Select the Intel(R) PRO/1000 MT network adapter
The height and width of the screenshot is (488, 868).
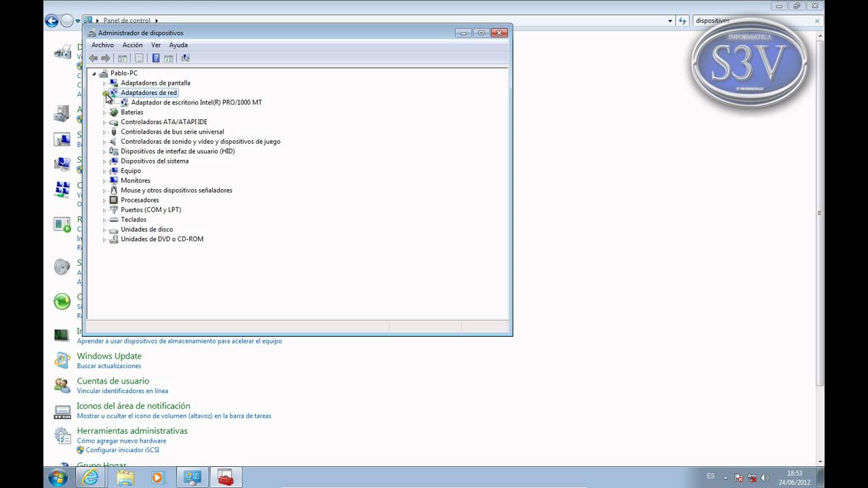196,102
